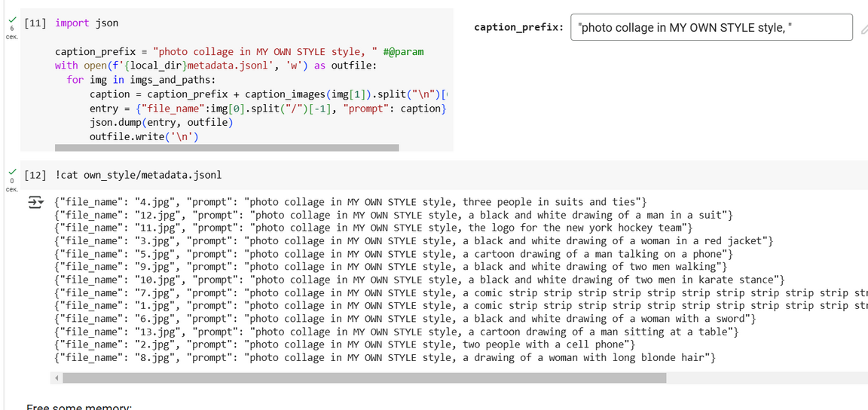Click the 'Free some memory:' text cell
Viewport: 868px width, 410px height.
click(x=79, y=407)
